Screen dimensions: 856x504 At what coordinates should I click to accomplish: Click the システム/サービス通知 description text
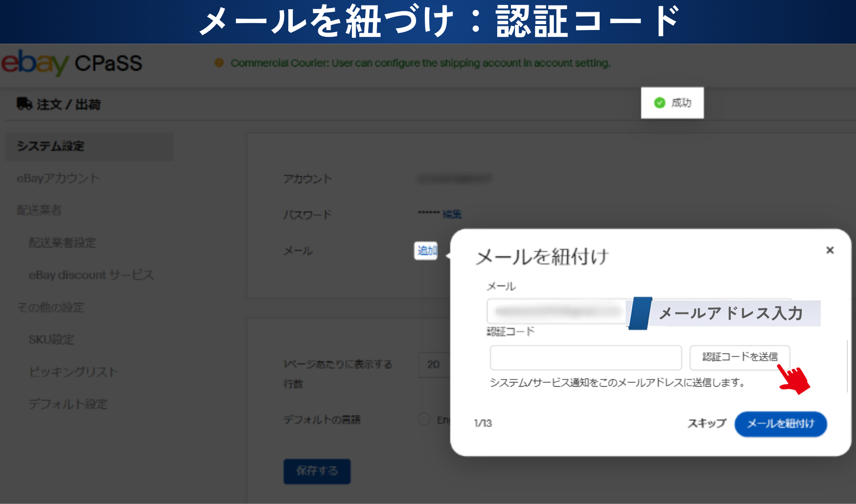(617, 383)
